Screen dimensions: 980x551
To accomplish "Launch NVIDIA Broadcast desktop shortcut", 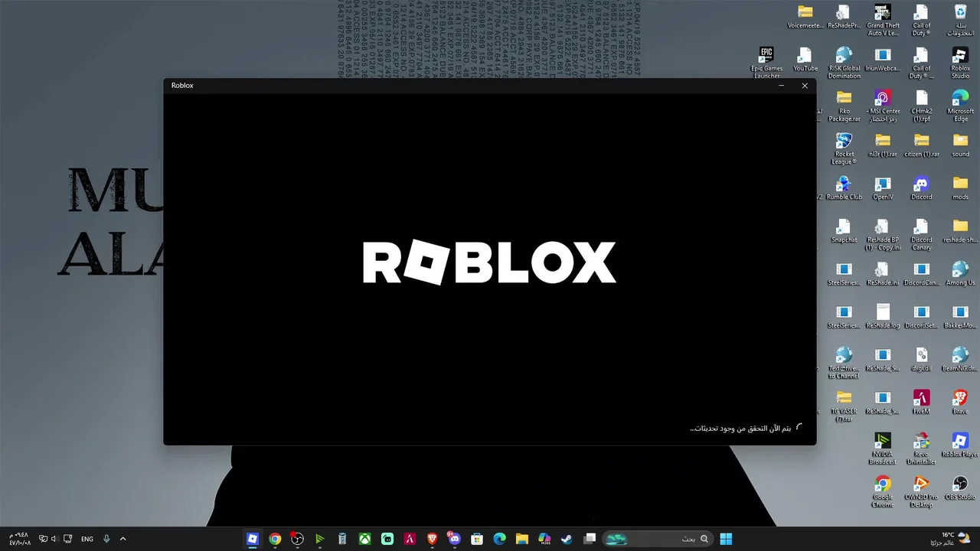I will (x=883, y=449).
